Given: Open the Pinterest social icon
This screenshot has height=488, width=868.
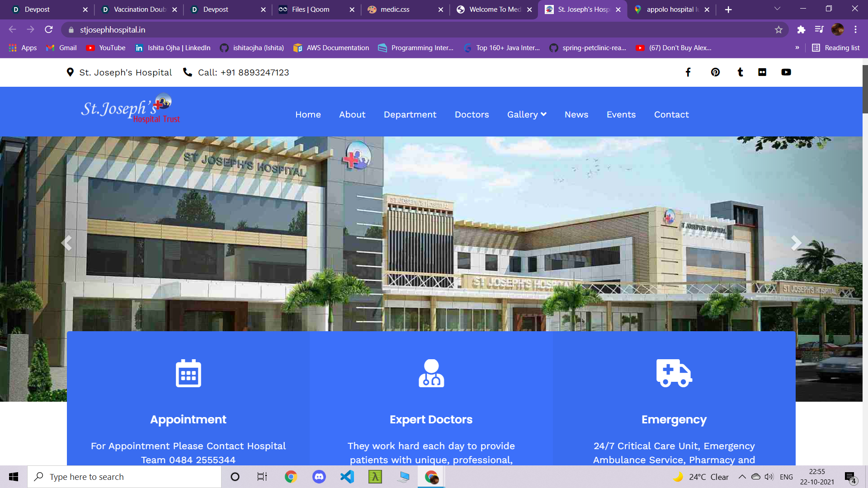Looking at the screenshot, I should click(715, 72).
